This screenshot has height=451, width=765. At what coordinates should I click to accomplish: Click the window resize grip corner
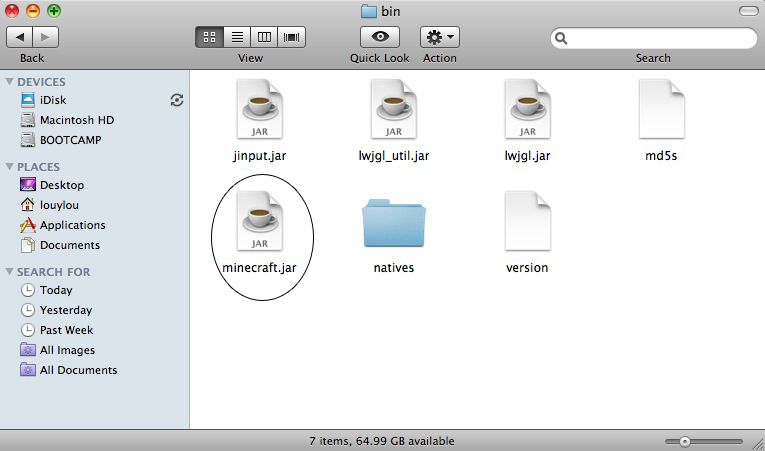coord(757,443)
